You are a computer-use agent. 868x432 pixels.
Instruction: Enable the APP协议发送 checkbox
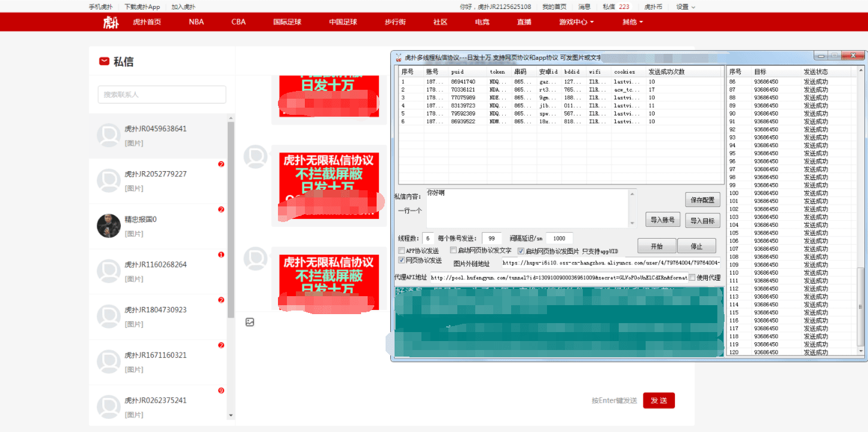(402, 251)
